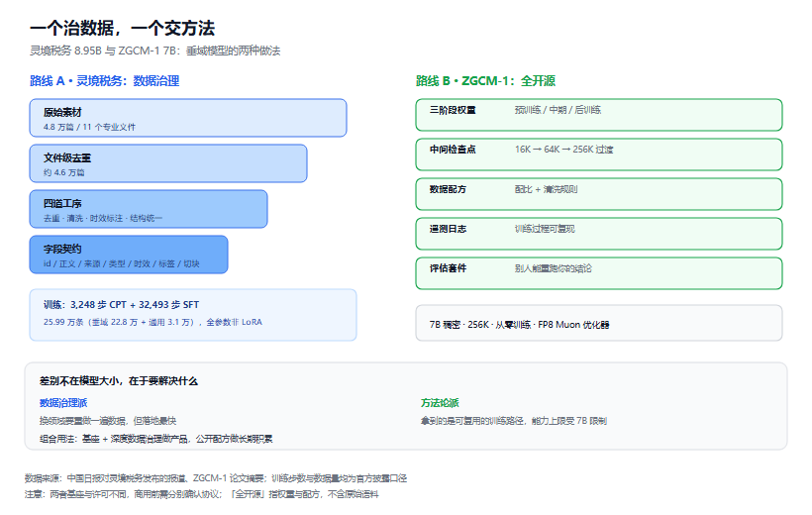Viewport: 812px width, 515px height.
Task: Click the 评估套件 label
Action: 448,267
